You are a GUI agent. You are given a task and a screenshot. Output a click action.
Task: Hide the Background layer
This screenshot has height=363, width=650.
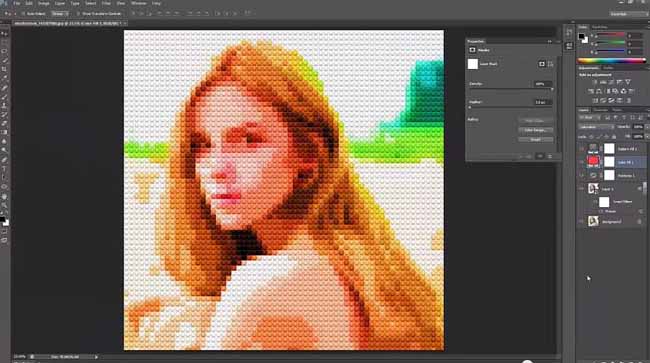point(582,222)
